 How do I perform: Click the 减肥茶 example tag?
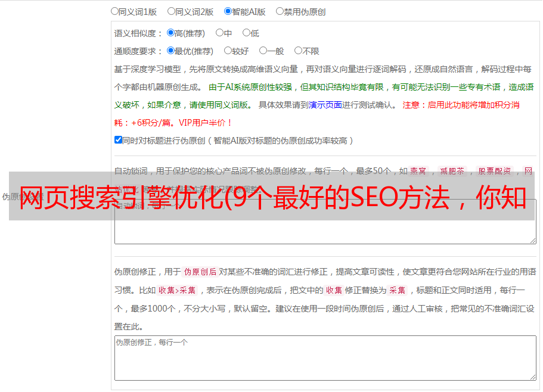[x=452, y=171]
